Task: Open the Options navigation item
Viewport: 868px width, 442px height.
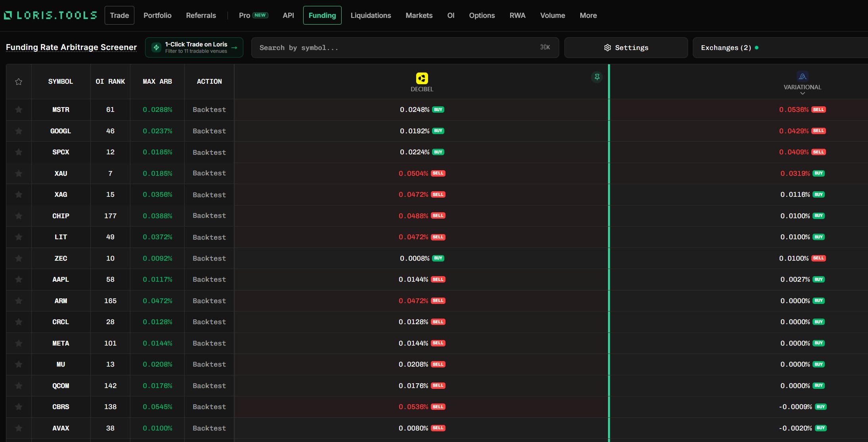Action: click(482, 15)
